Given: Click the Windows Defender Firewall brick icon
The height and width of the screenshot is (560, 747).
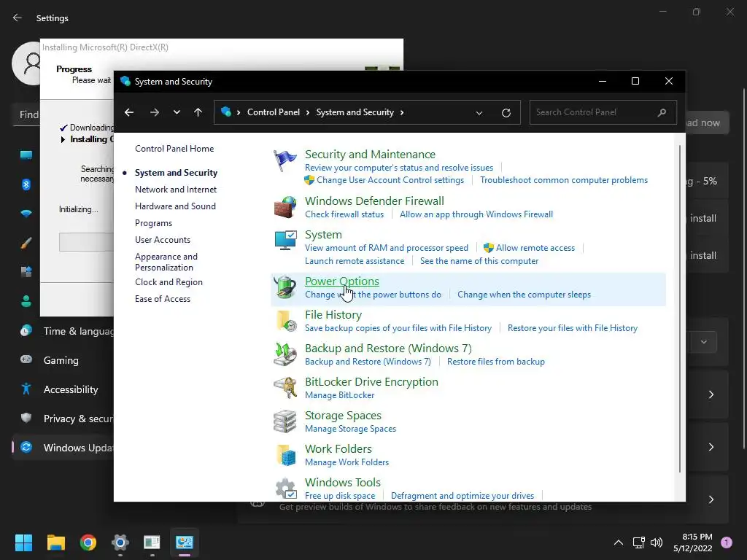Looking at the screenshot, I should click(285, 207).
